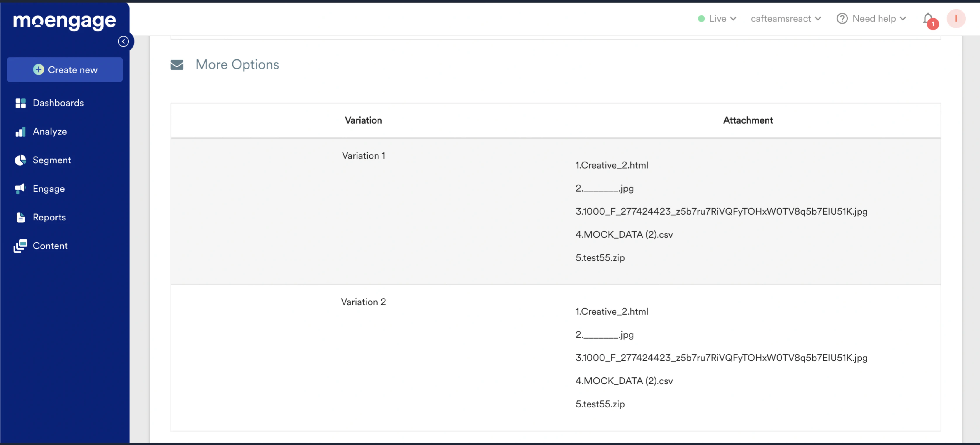Select Variation 1 Creative_2.html attachment
Image resolution: width=980 pixels, height=445 pixels.
(x=612, y=165)
